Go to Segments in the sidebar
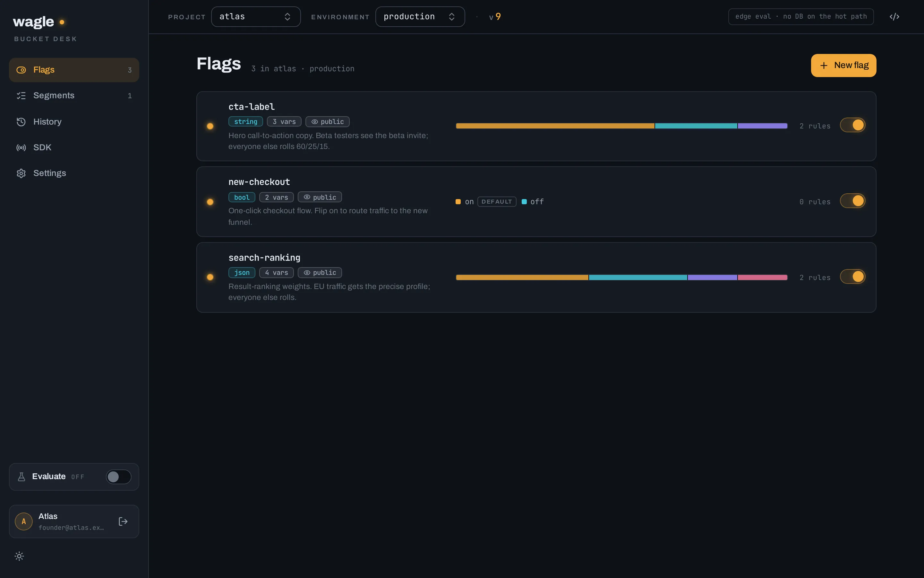The width and height of the screenshot is (924, 578). [x=74, y=96]
